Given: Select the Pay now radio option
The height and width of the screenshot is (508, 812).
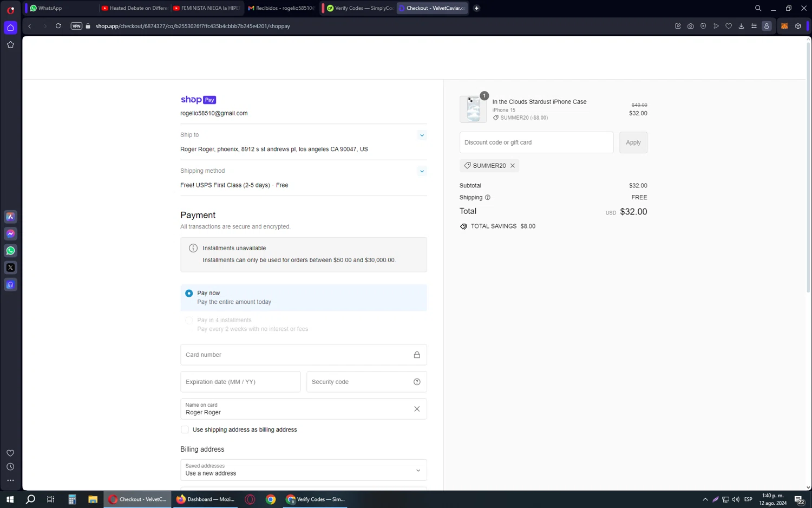Looking at the screenshot, I should (x=189, y=294).
